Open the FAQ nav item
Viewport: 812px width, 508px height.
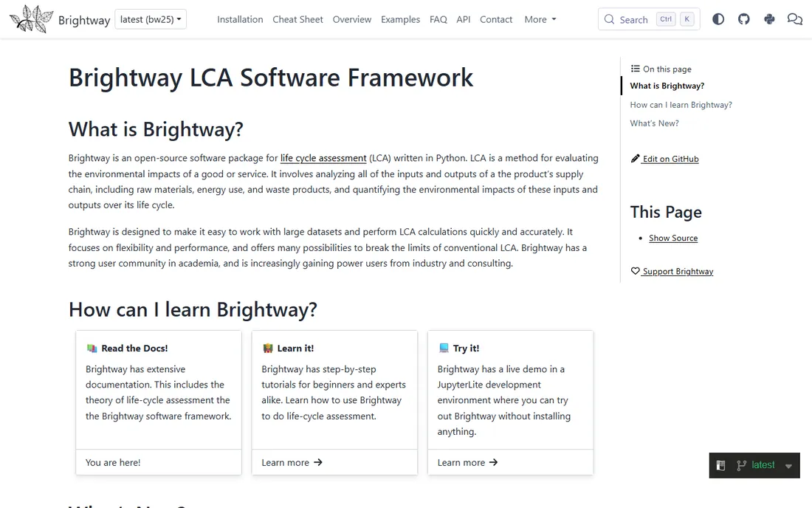438,19
